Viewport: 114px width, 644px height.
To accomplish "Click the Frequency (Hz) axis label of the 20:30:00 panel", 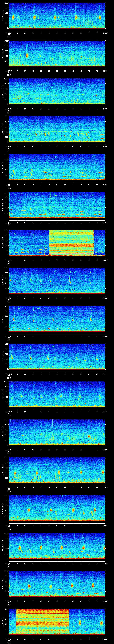I will (x=3, y=621).
